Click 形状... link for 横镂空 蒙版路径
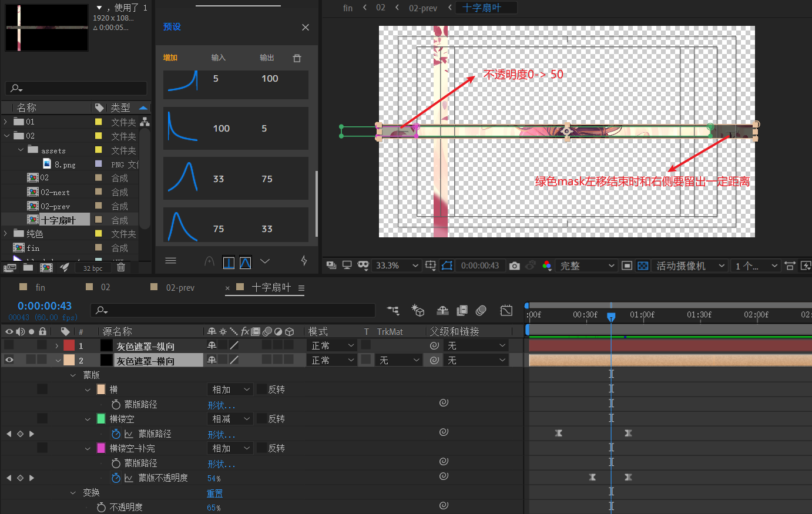Image resolution: width=812 pixels, height=514 pixels. pos(221,434)
